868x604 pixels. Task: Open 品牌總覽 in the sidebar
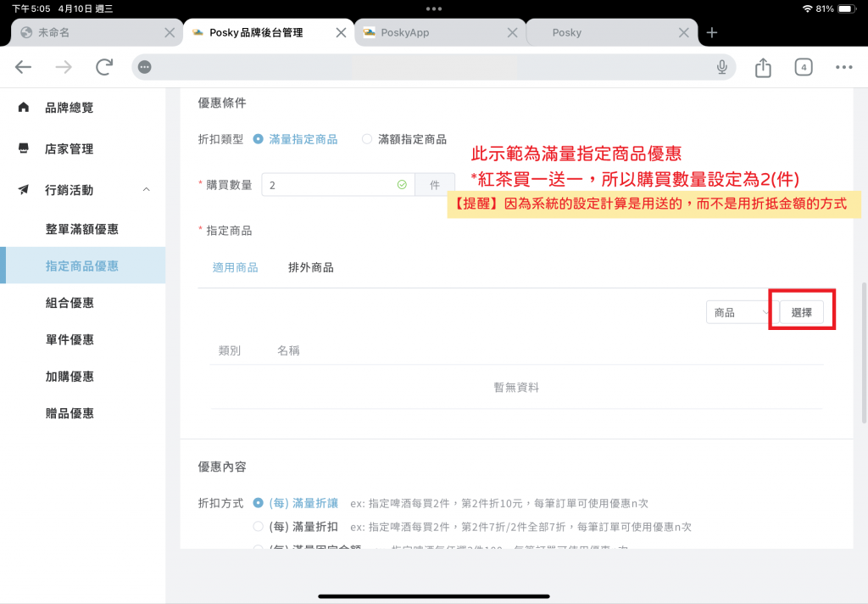[70, 108]
